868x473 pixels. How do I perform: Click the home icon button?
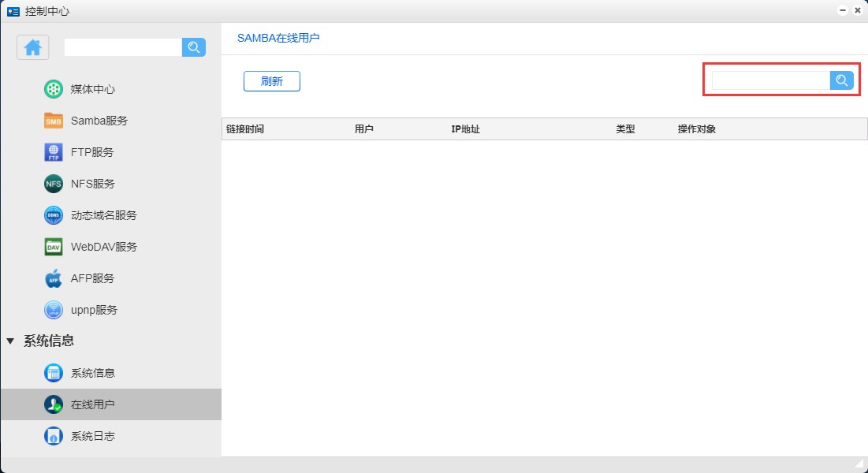point(32,47)
